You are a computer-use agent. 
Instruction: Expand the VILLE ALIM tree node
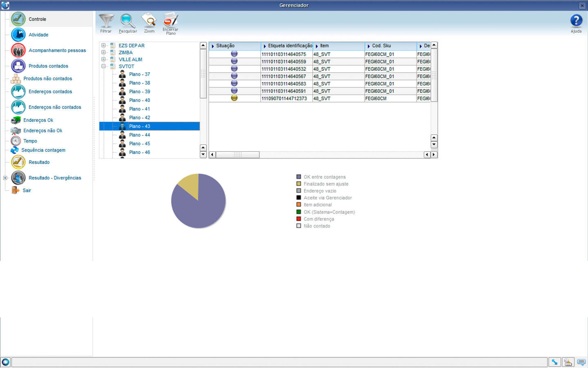tap(103, 59)
